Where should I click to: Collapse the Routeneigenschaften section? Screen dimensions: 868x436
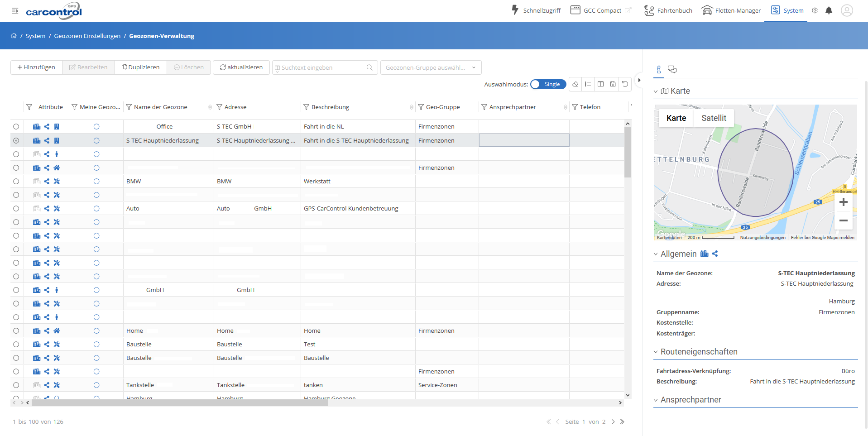656,352
